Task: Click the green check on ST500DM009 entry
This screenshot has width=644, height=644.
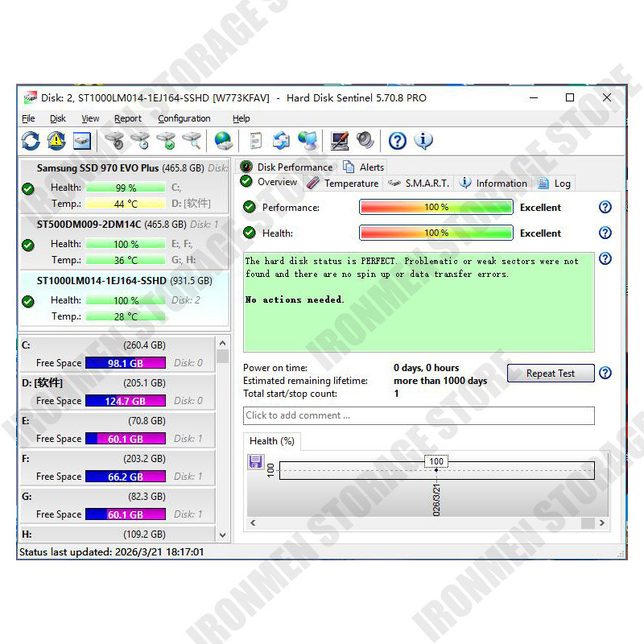Action: click(28, 246)
